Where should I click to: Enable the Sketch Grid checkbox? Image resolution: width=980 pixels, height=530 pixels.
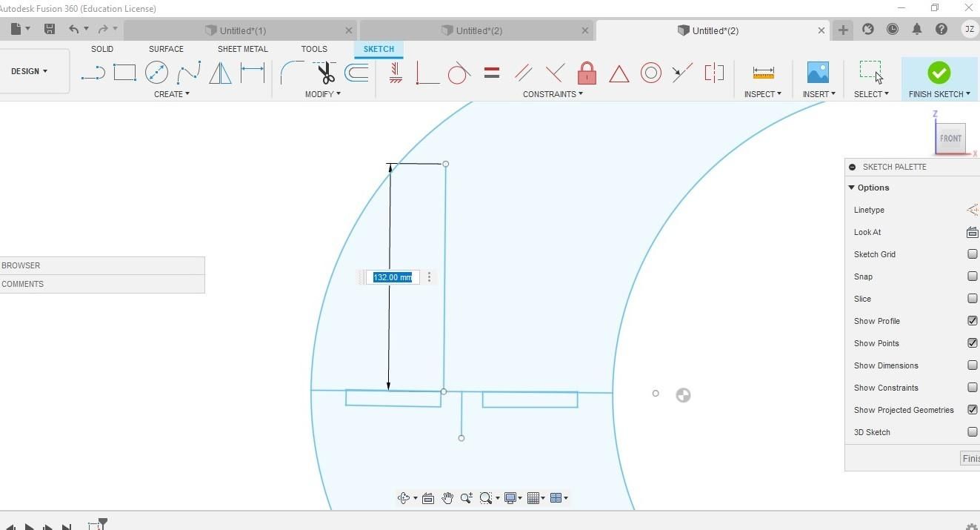[x=973, y=254]
